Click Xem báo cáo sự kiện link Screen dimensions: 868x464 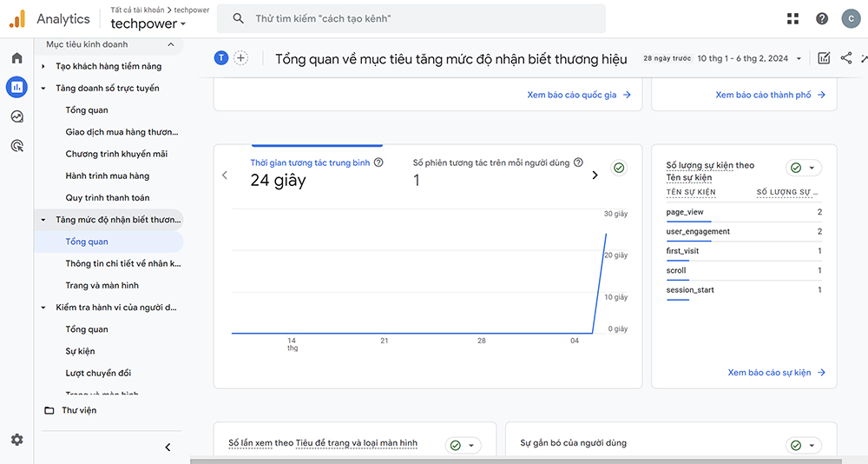(776, 373)
